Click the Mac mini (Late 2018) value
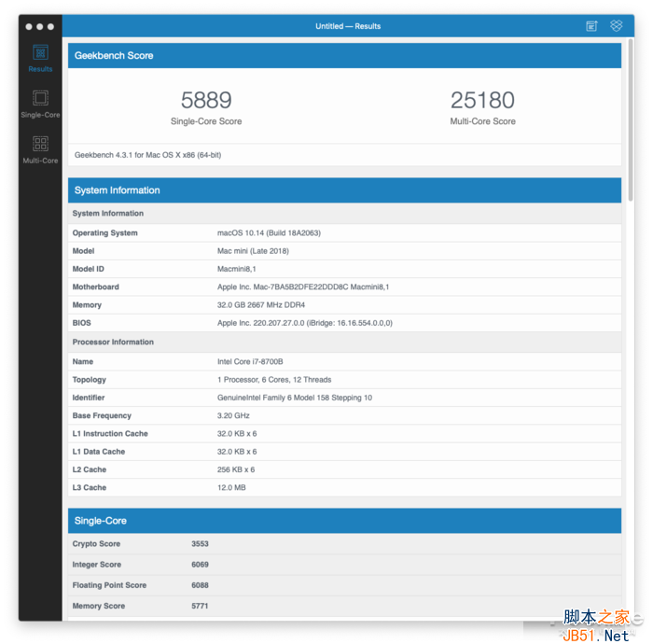This screenshot has height=644, width=653. click(x=253, y=251)
